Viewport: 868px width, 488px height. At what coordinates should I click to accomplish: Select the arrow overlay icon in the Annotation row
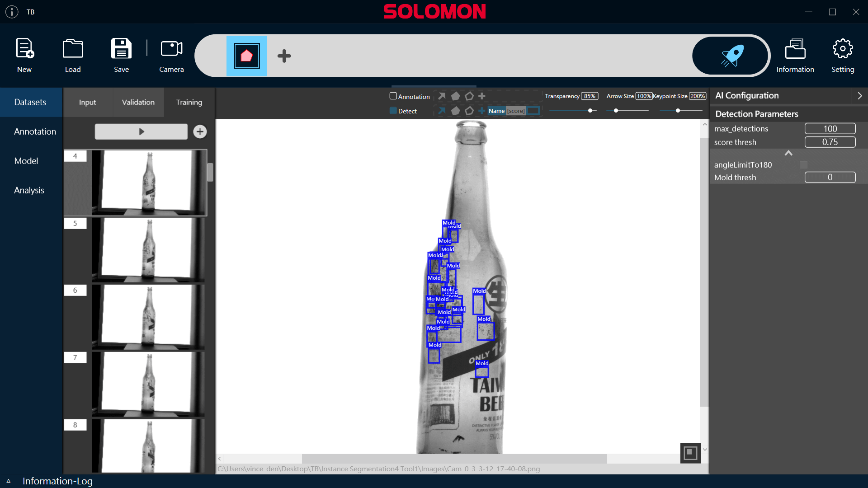point(442,96)
